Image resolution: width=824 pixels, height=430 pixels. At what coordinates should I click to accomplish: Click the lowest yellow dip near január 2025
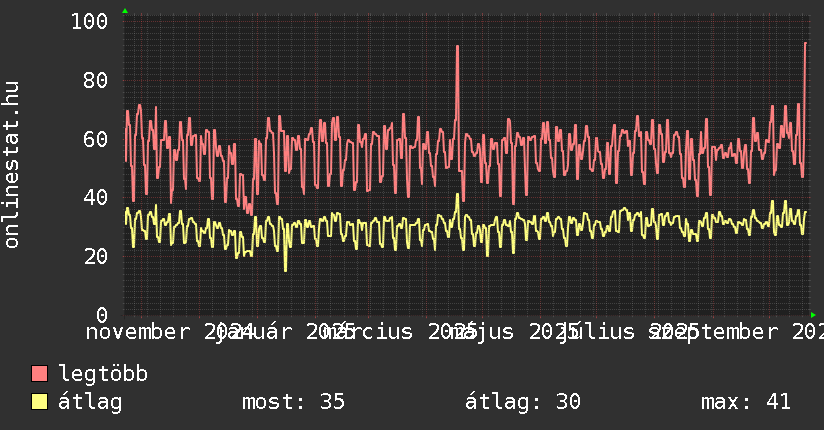(285, 269)
